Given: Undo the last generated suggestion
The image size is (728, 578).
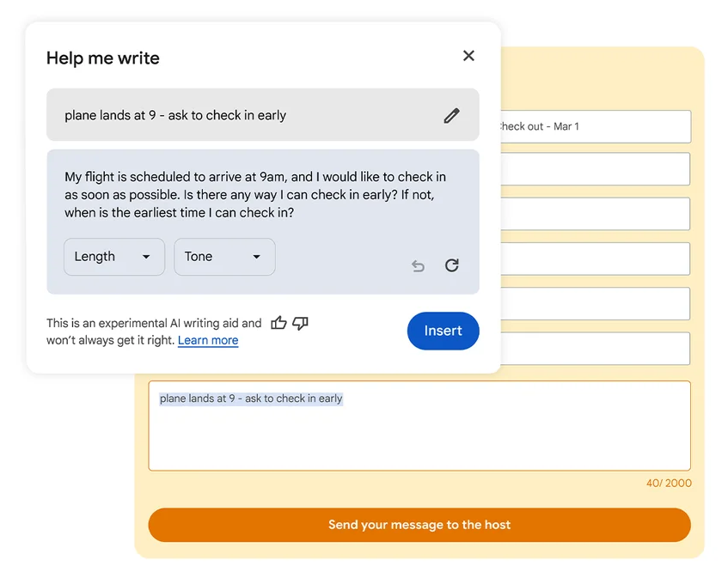Looking at the screenshot, I should click(x=418, y=265).
